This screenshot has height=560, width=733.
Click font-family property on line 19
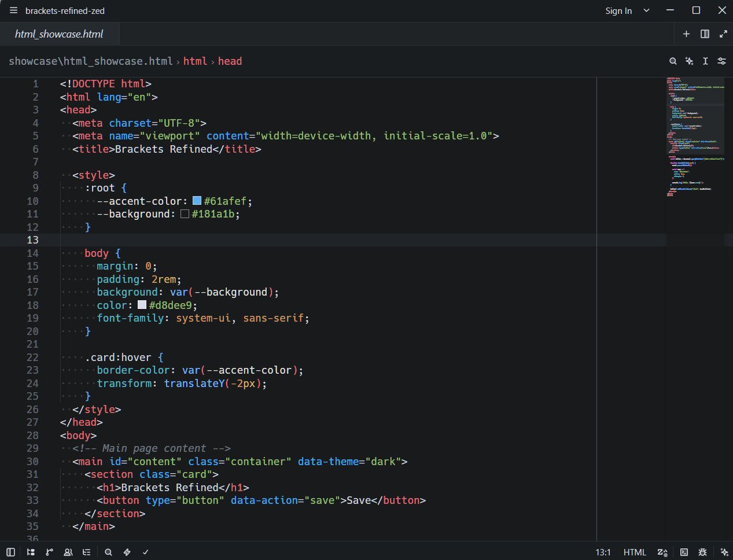pos(130,318)
